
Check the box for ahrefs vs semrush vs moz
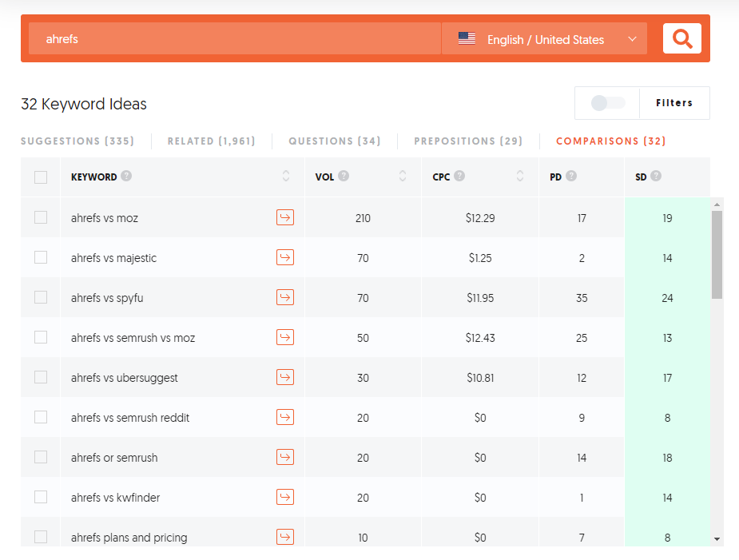tap(41, 337)
